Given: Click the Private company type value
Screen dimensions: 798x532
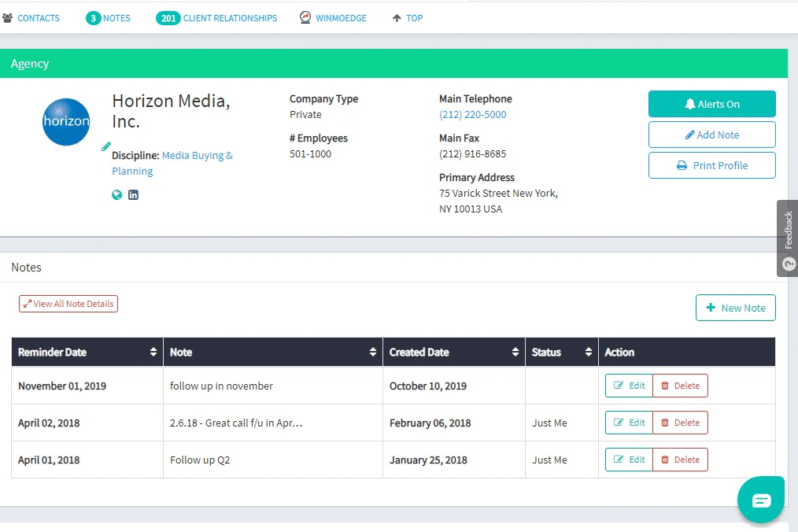Looking at the screenshot, I should pyautogui.click(x=306, y=115).
